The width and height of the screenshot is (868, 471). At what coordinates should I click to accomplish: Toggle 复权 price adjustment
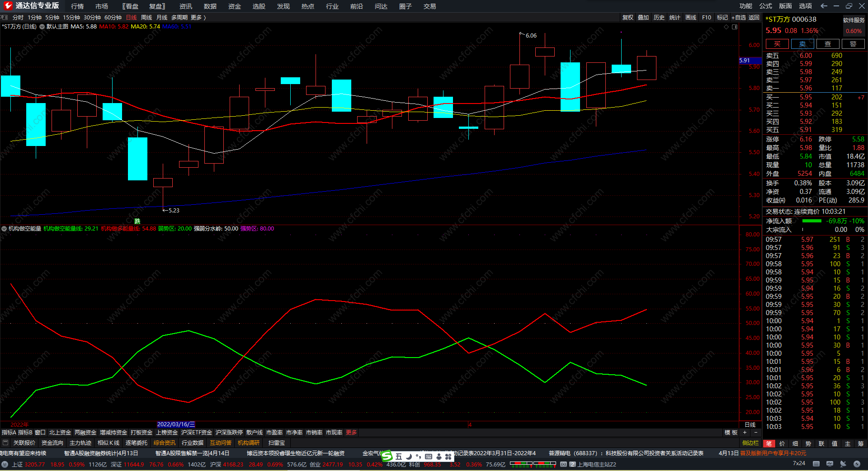tap(627, 18)
